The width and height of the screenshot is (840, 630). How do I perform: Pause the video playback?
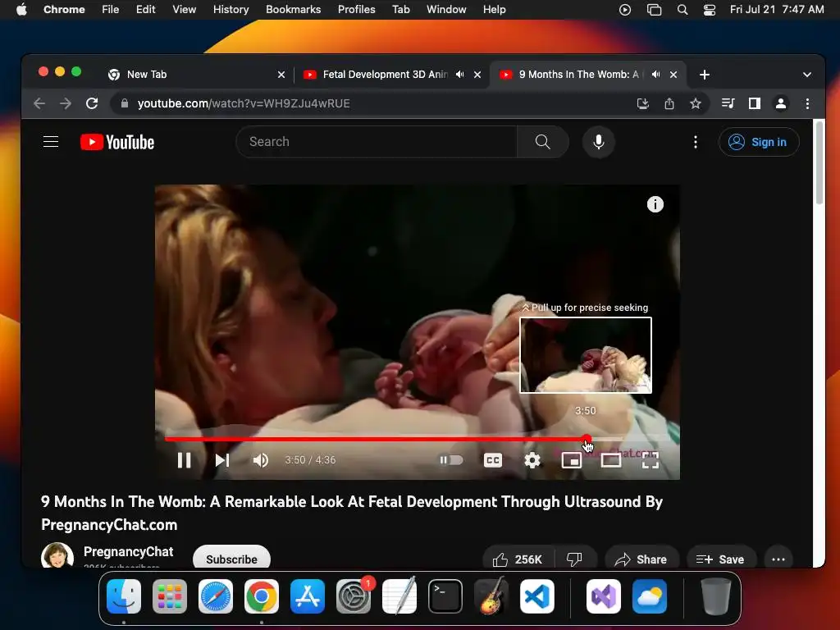point(184,460)
